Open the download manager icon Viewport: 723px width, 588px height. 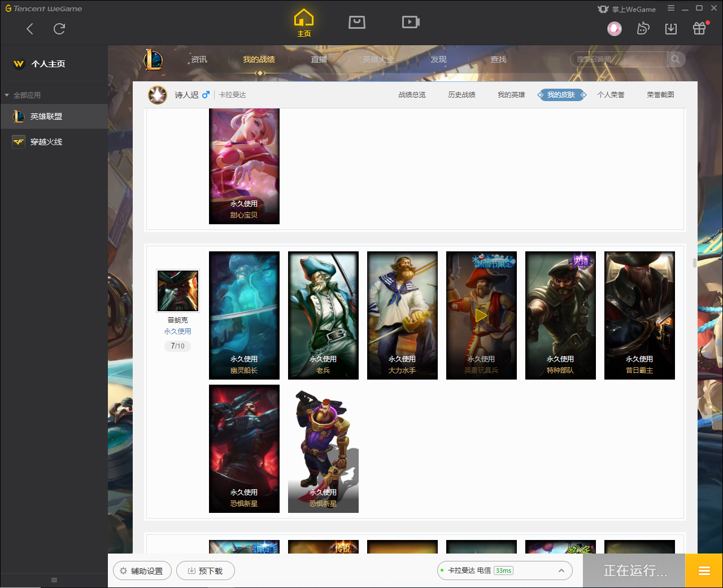tap(671, 29)
